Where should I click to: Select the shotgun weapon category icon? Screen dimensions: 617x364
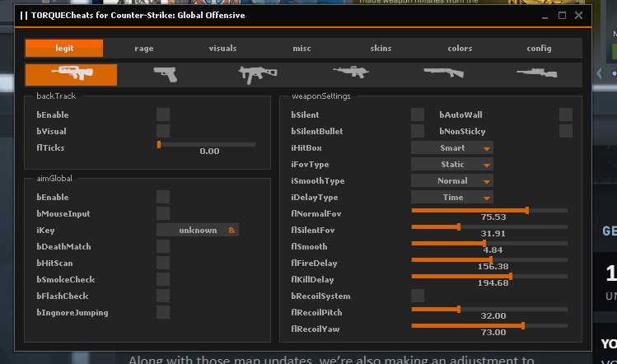(443, 72)
